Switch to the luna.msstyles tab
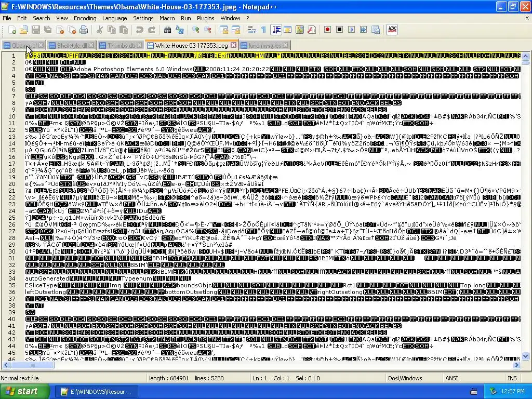This screenshot has width=532, height=399. [x=264, y=45]
